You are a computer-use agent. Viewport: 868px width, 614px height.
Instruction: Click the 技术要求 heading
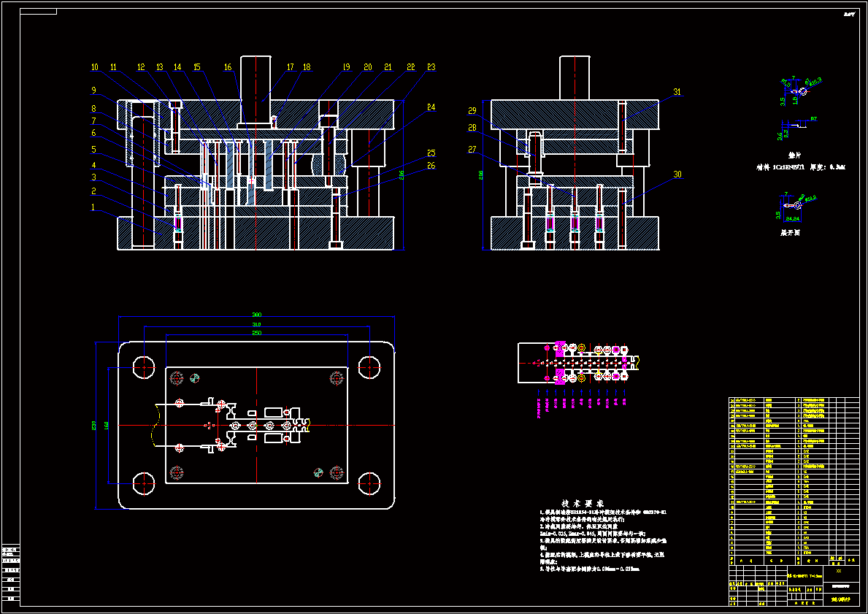[583, 504]
